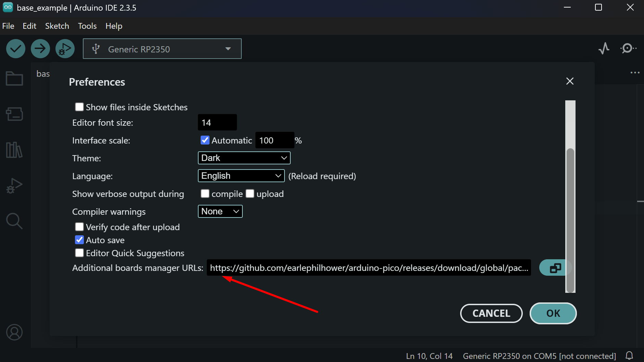
Task: Open the Tools menu
Action: click(x=87, y=26)
